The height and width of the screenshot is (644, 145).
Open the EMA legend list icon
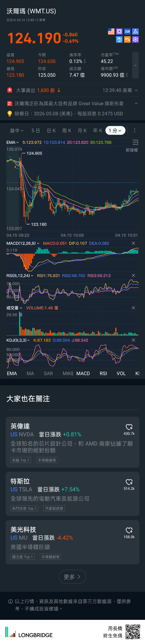135,142
